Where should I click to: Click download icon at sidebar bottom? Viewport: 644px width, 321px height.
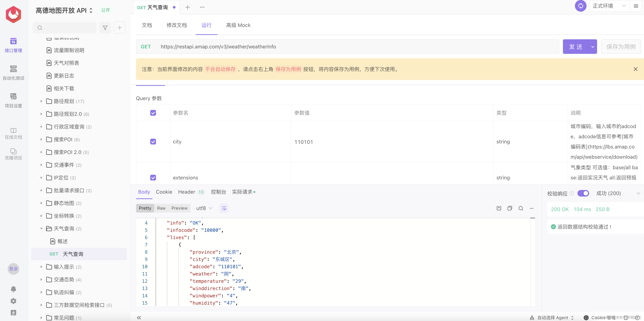13,312
